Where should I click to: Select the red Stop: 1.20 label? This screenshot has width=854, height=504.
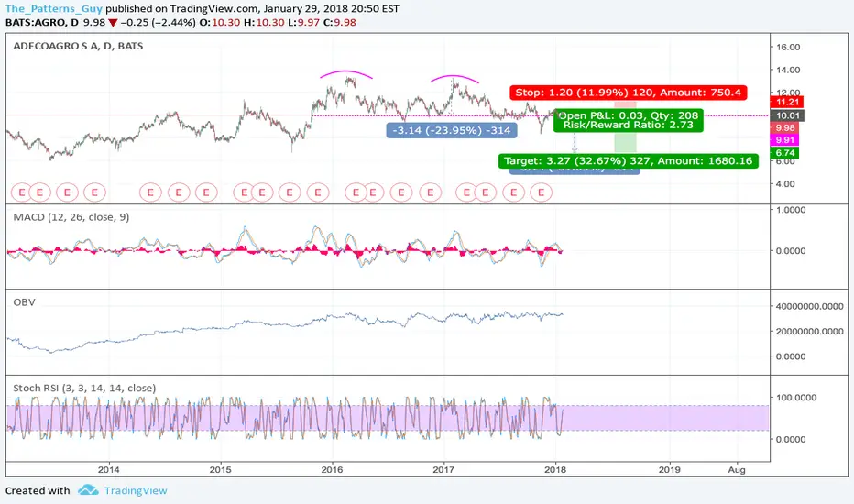coord(628,93)
